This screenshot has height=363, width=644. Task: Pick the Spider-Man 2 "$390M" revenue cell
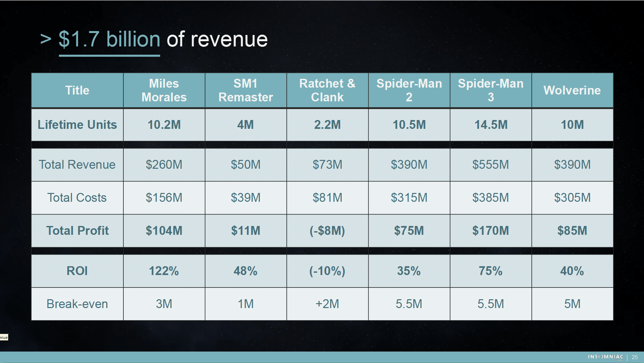click(409, 164)
